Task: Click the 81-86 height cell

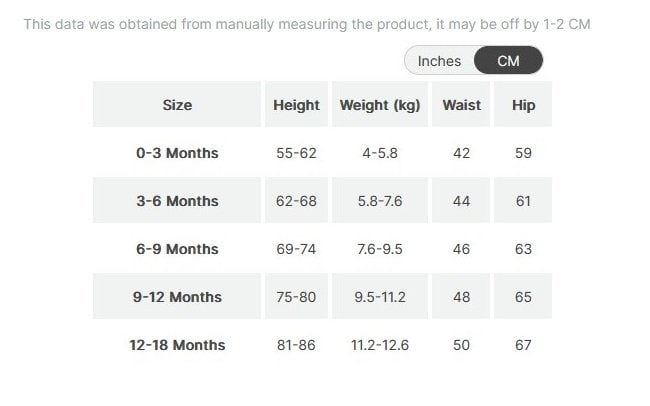Action: [x=296, y=345]
